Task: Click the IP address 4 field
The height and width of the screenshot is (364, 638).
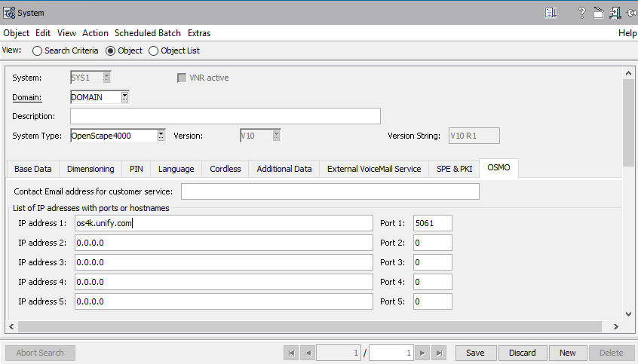Action: point(224,282)
